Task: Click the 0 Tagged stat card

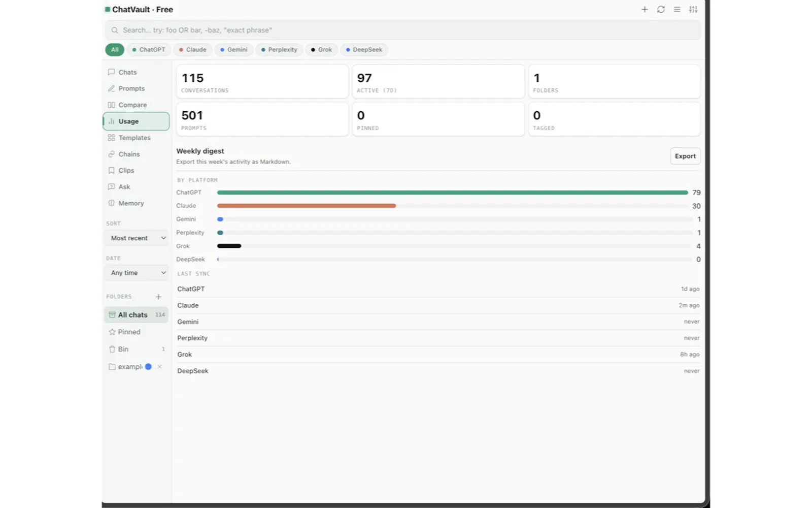Action: (x=614, y=119)
